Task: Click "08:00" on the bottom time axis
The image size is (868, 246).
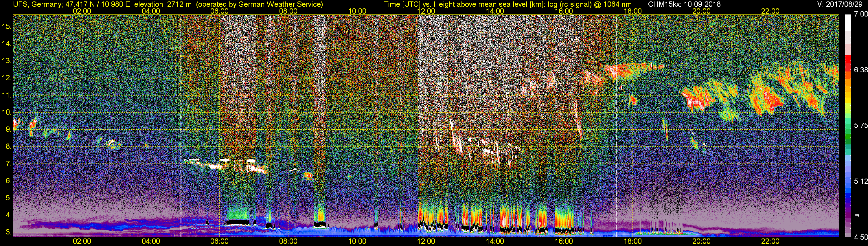Action: (288, 241)
